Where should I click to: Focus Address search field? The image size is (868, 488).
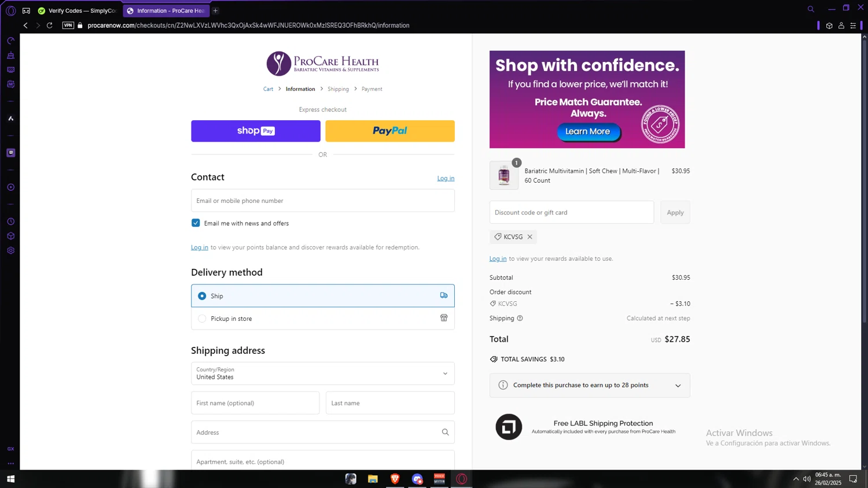(323, 432)
